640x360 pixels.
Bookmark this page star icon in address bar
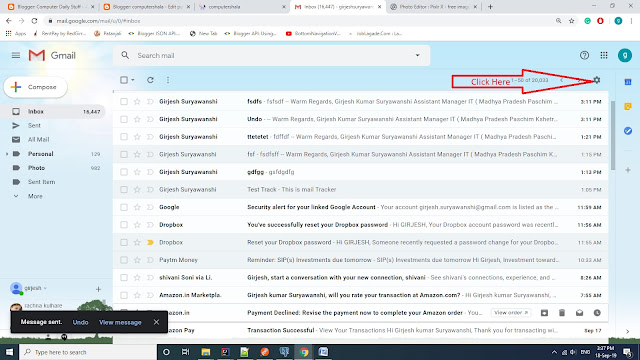[571, 21]
